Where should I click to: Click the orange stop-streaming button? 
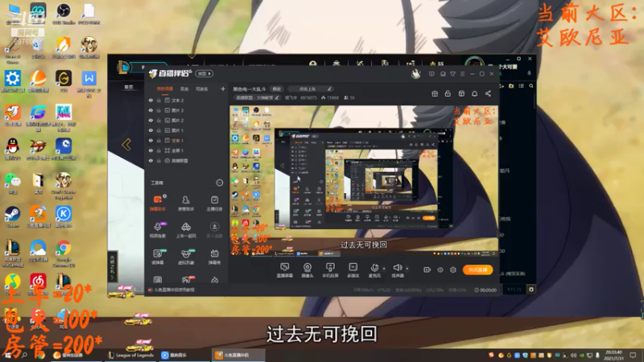[x=477, y=269]
